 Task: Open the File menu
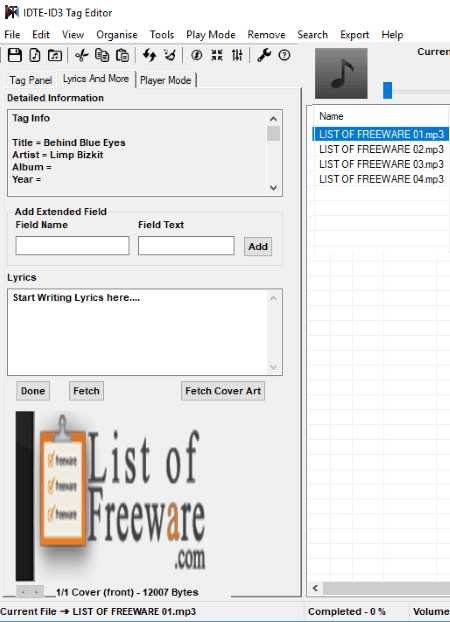12,35
